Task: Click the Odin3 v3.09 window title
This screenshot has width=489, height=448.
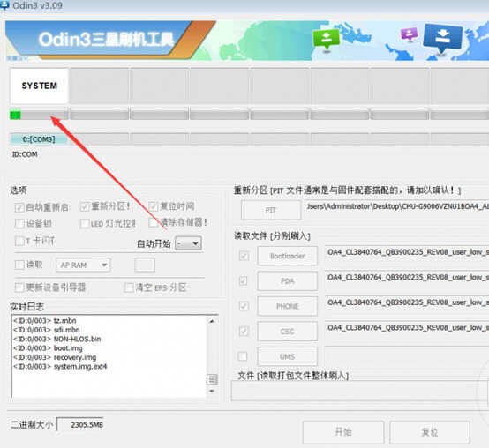Action: click(37, 5)
